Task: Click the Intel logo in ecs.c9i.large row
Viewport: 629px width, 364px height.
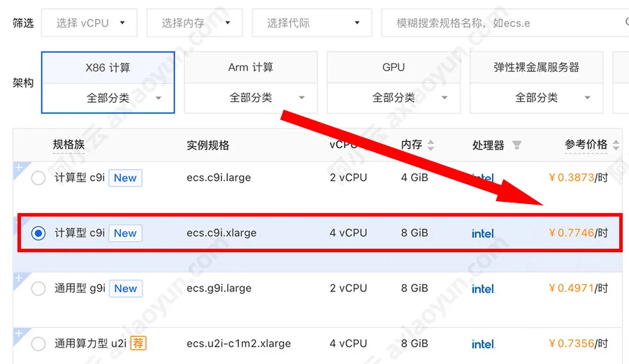Action: tap(483, 178)
